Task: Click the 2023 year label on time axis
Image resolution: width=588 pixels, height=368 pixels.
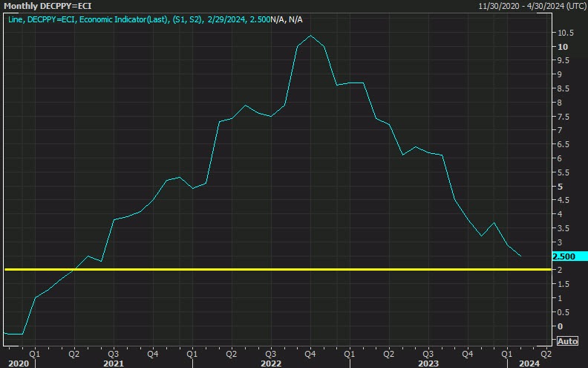Action: click(428, 364)
